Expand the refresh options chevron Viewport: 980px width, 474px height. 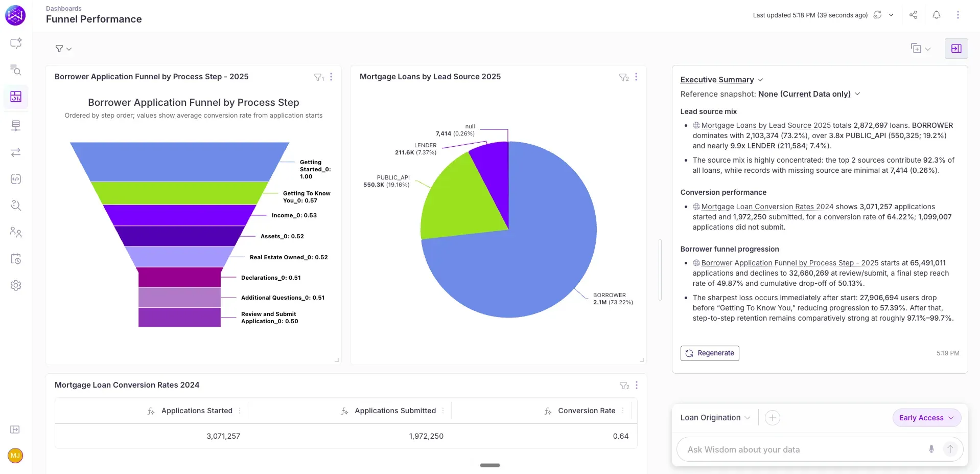pos(891,15)
